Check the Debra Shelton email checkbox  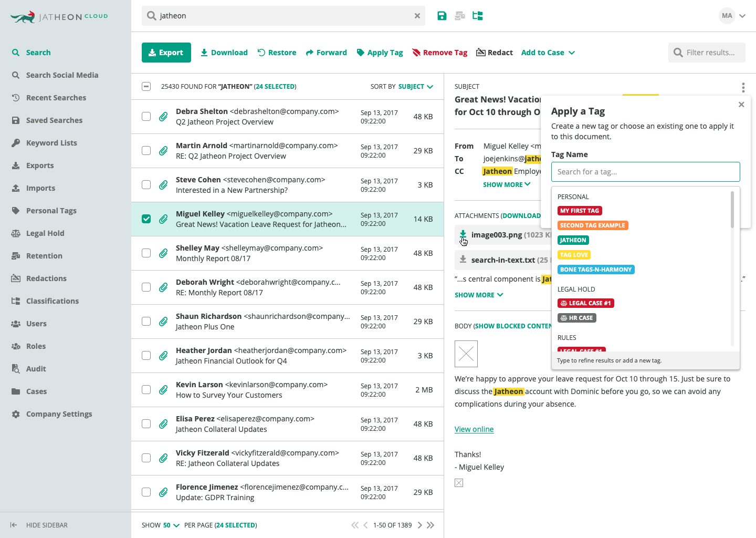tap(146, 117)
